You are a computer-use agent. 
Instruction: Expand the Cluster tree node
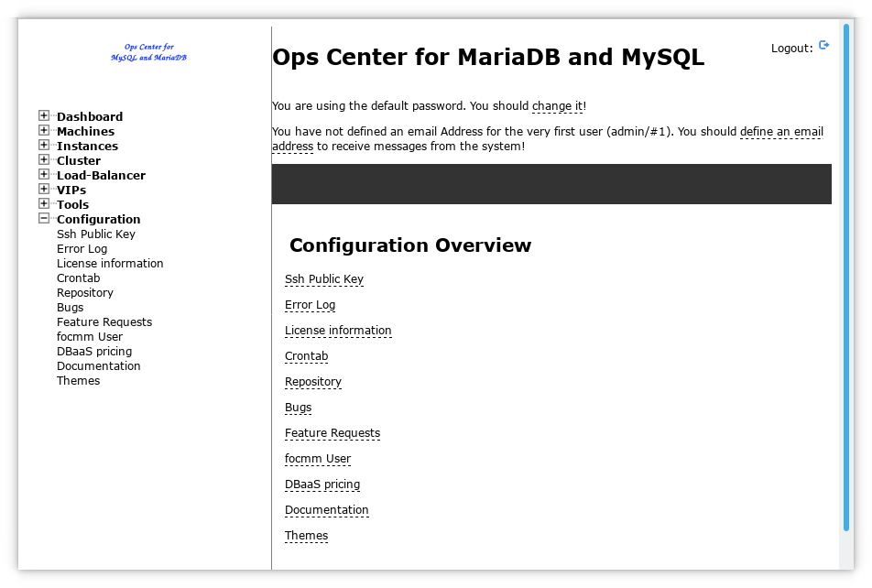tap(43, 159)
